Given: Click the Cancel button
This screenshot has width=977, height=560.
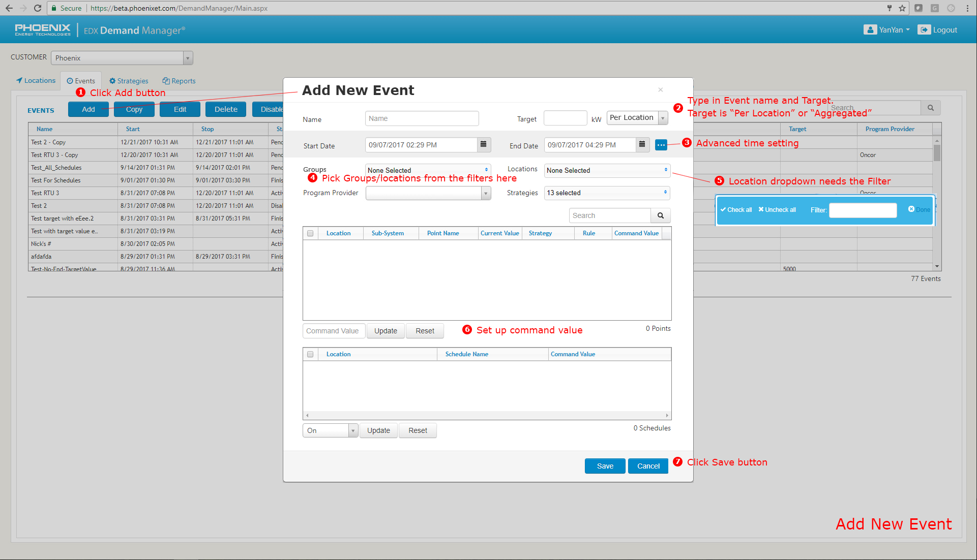Looking at the screenshot, I should point(648,466).
